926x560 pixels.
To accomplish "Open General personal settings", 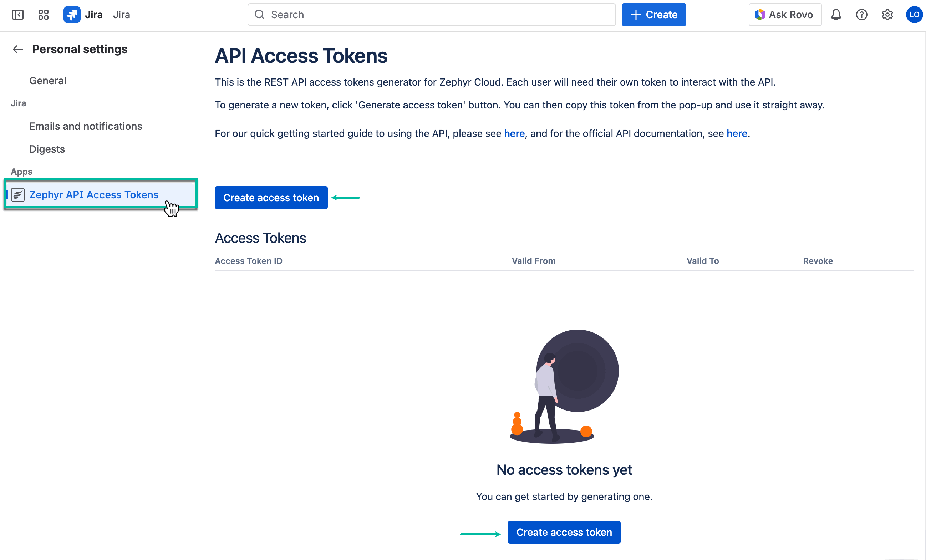I will [x=48, y=81].
